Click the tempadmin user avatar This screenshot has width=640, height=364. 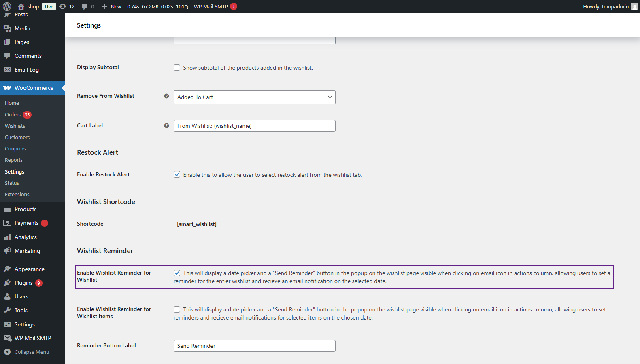coord(634,6)
